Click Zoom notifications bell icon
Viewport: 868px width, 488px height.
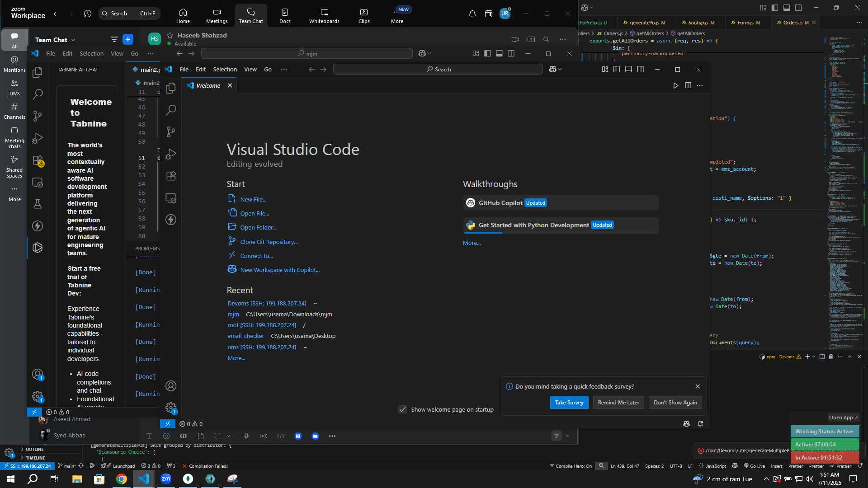472,14
